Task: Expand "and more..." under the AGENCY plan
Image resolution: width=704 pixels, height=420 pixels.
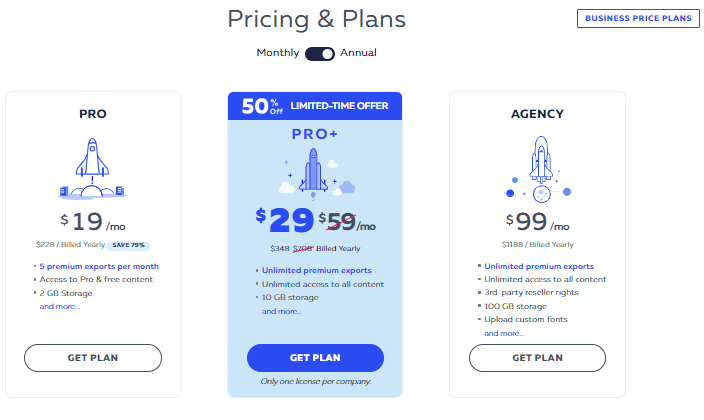Action: pyautogui.click(x=504, y=333)
